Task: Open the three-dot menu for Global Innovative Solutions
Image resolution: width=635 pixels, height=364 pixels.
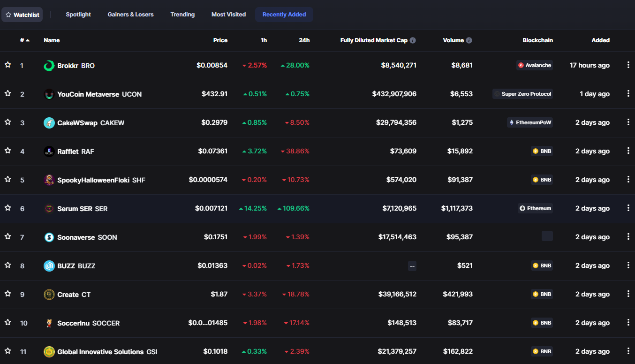Action: (x=628, y=351)
